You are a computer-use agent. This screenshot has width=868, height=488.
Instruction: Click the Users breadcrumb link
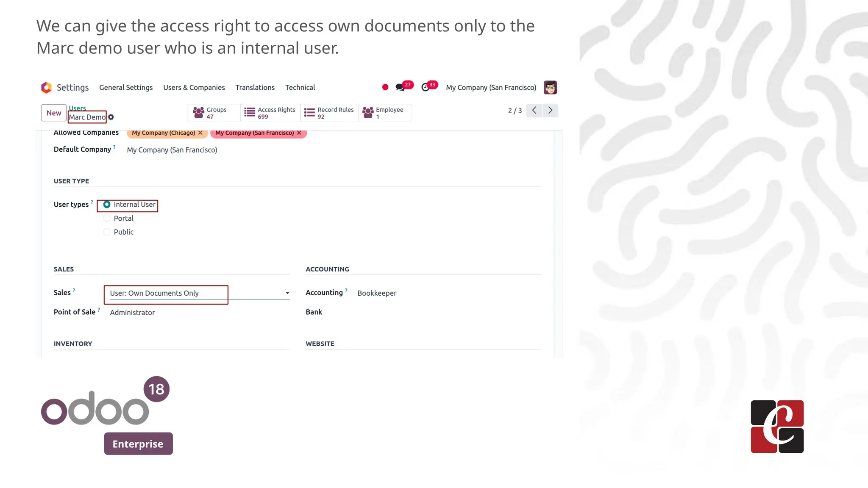click(77, 108)
